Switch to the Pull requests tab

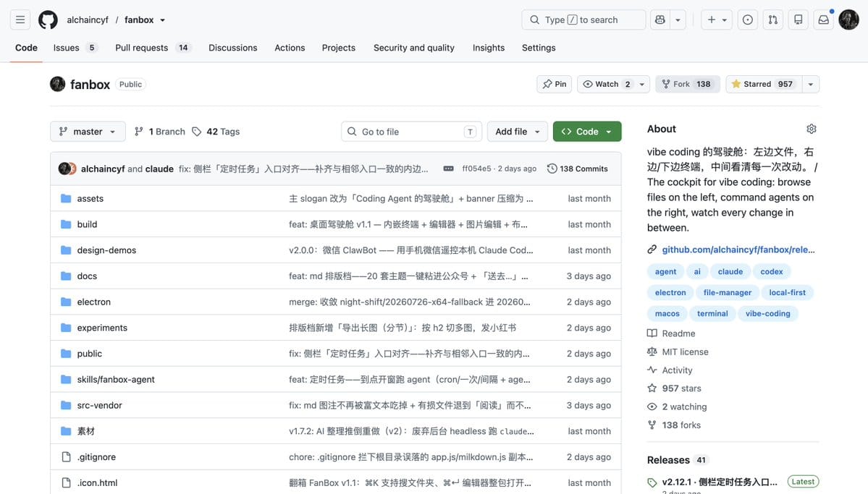tap(152, 48)
